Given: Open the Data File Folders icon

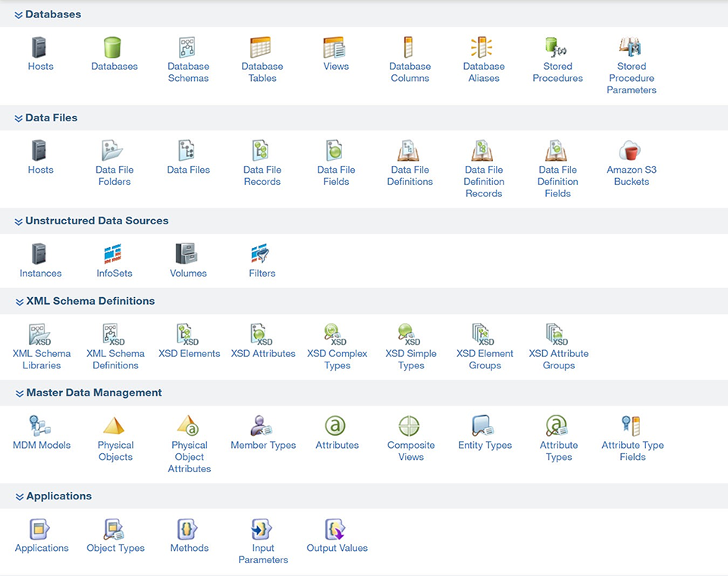Looking at the screenshot, I should pos(112,151).
